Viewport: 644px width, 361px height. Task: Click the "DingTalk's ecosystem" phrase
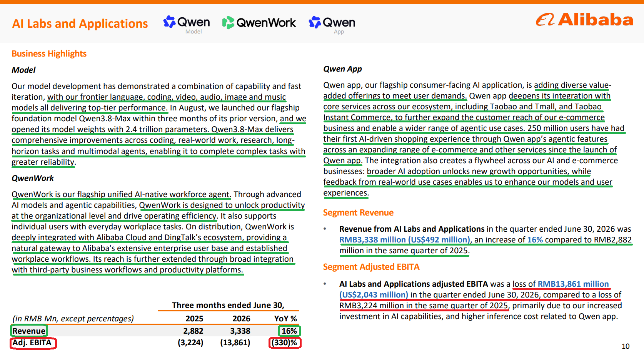click(x=204, y=237)
